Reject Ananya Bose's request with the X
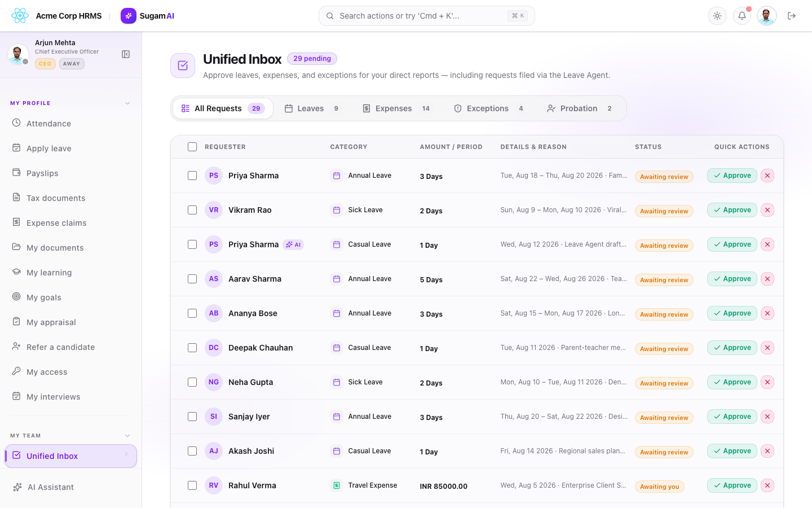Viewport: 812px width, 508px height. pyautogui.click(x=767, y=313)
